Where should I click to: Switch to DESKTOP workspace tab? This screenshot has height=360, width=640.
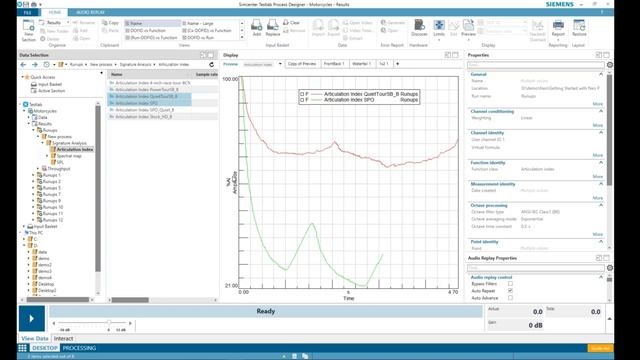pyautogui.click(x=44, y=348)
